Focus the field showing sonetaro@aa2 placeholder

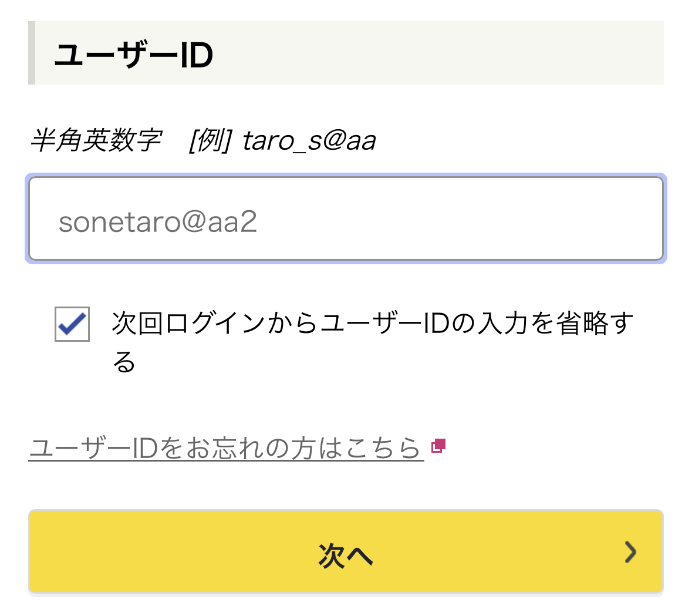tap(158, 222)
